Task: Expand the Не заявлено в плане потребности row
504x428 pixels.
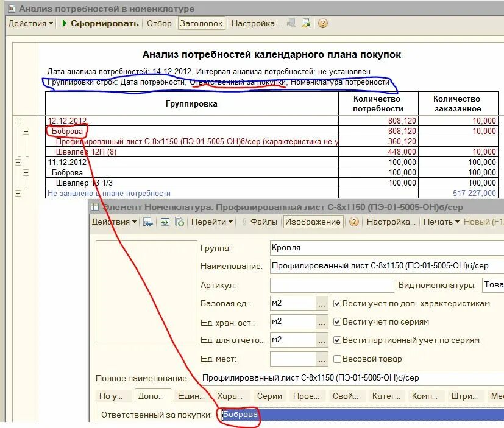Action: pos(18,193)
